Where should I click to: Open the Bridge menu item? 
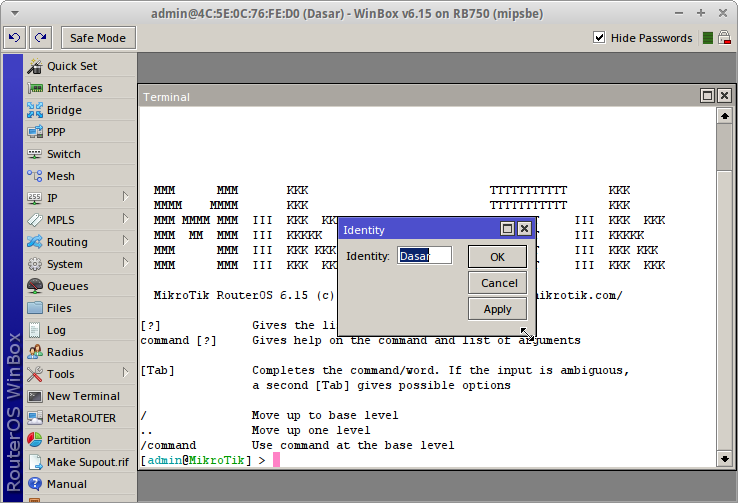(x=80, y=110)
